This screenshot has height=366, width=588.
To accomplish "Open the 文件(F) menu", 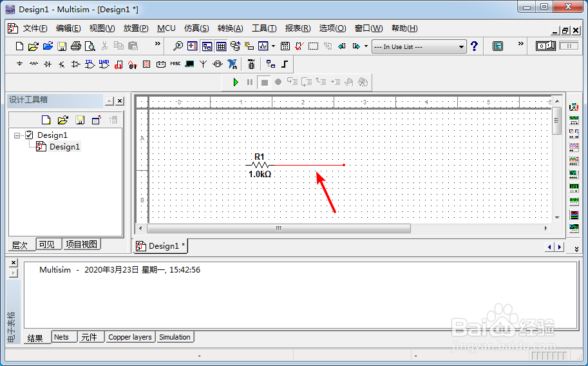I will coord(35,28).
